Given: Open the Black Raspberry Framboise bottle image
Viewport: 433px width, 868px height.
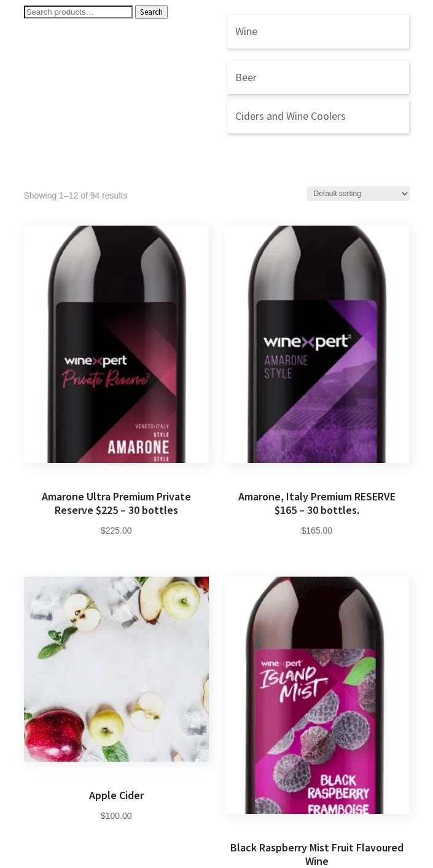Looking at the screenshot, I should pyautogui.click(x=317, y=695).
